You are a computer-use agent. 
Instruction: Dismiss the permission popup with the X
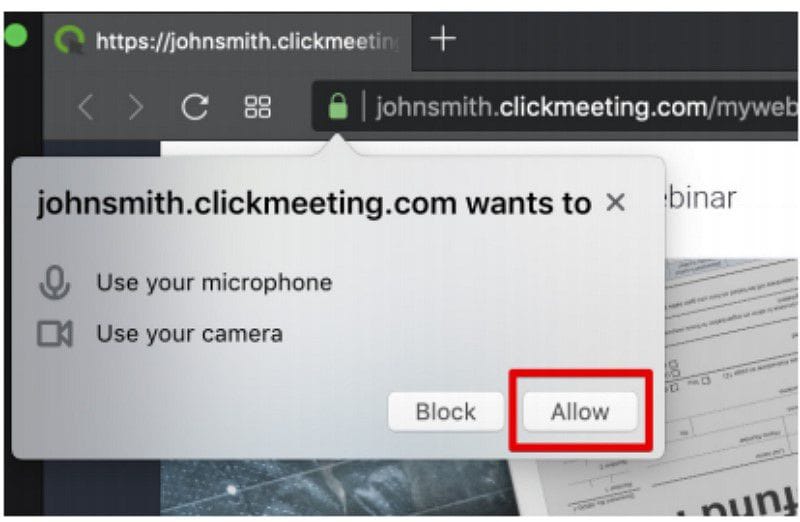(615, 203)
